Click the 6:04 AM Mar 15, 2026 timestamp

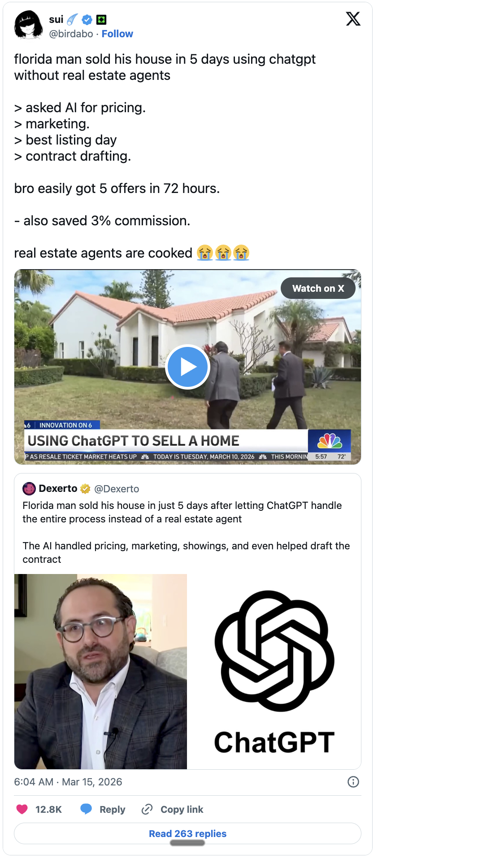68,782
